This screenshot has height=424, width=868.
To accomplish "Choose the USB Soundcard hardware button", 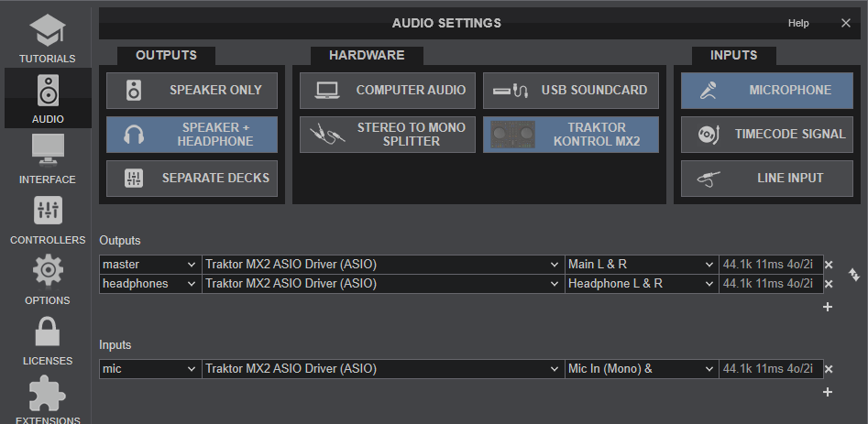I will (x=570, y=91).
